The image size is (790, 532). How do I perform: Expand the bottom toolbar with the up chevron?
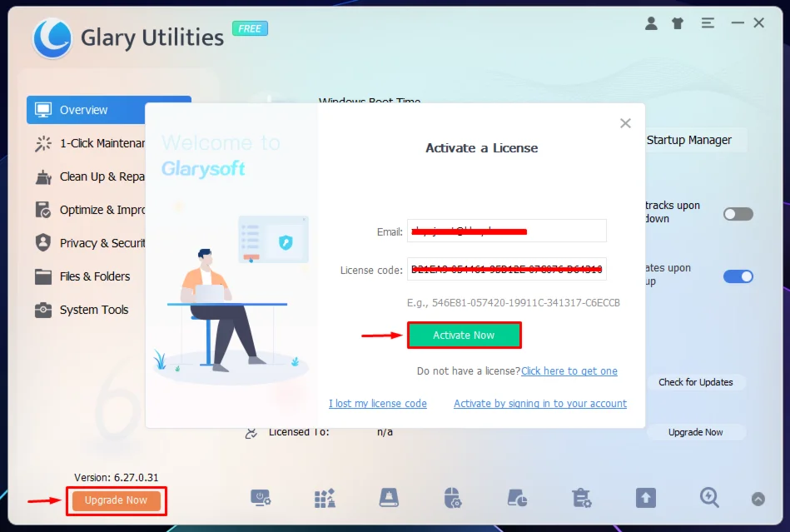(758, 499)
